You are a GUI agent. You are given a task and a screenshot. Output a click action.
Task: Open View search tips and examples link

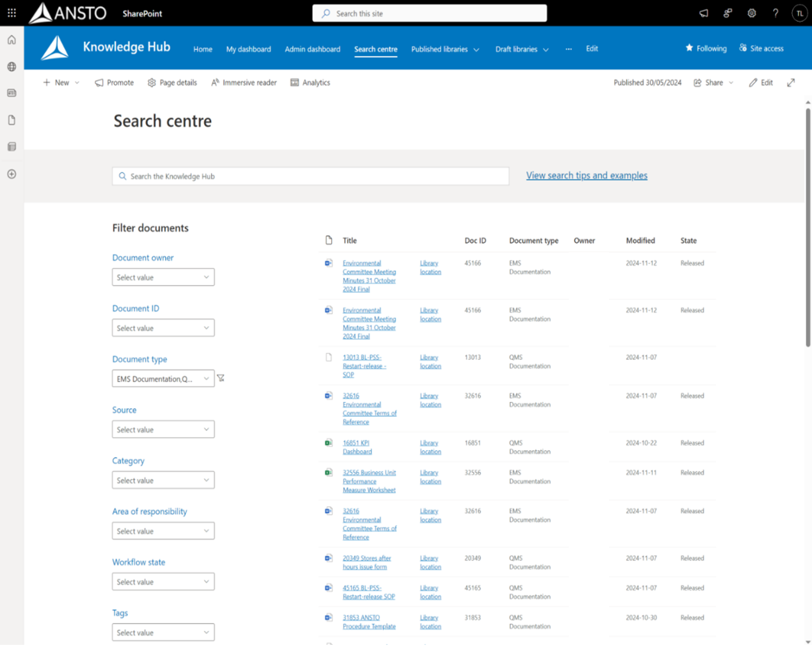pyautogui.click(x=587, y=175)
